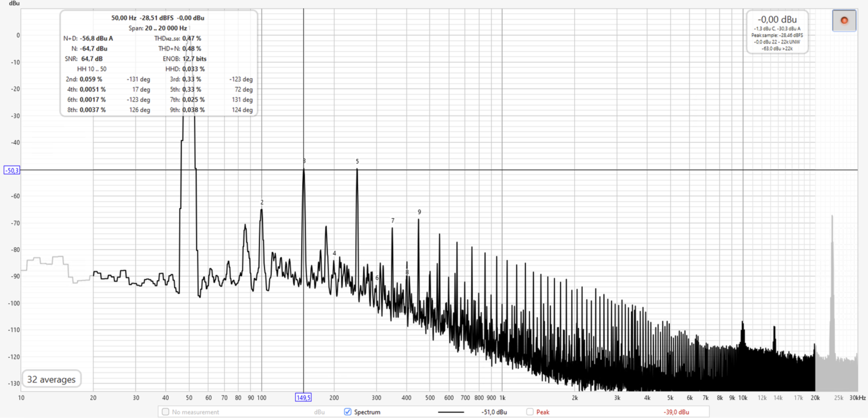The height and width of the screenshot is (418, 868).
Task: Click the red record button
Action: click(x=844, y=20)
